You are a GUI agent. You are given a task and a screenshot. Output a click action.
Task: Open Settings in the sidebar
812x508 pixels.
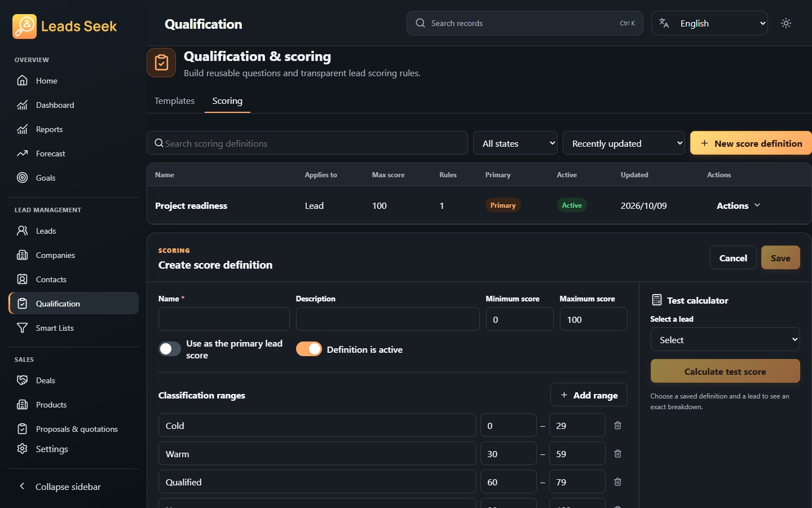pos(73,449)
